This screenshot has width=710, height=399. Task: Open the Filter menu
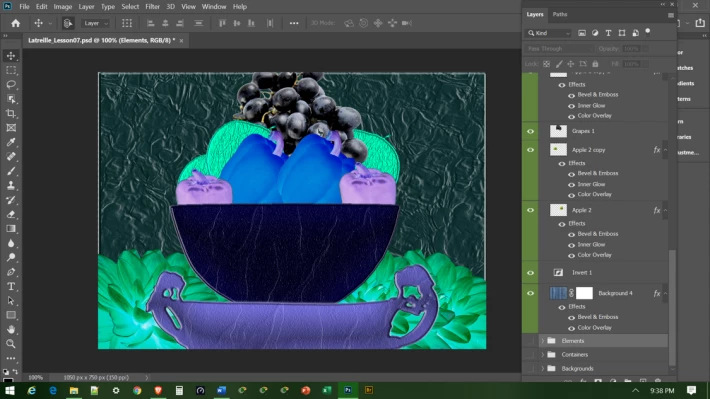click(152, 7)
